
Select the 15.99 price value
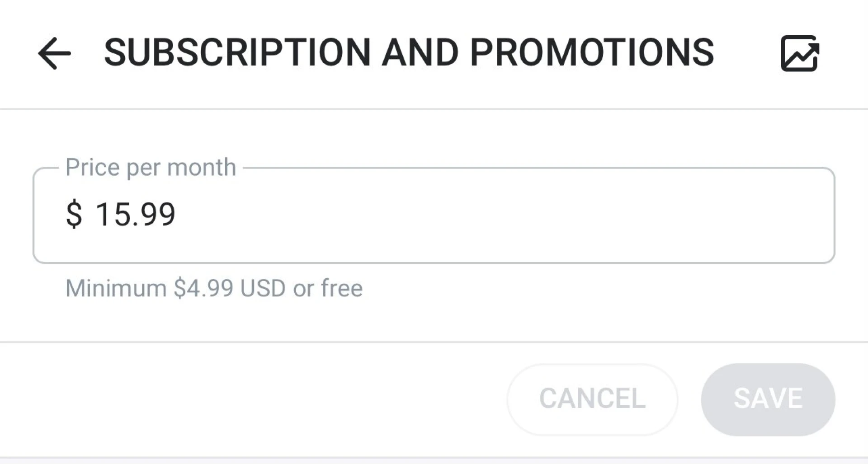pos(136,215)
